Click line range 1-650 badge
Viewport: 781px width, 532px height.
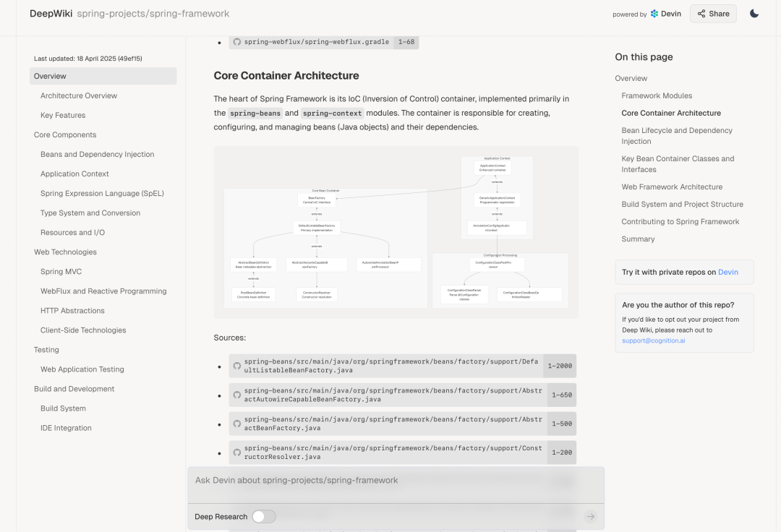pyautogui.click(x=562, y=395)
